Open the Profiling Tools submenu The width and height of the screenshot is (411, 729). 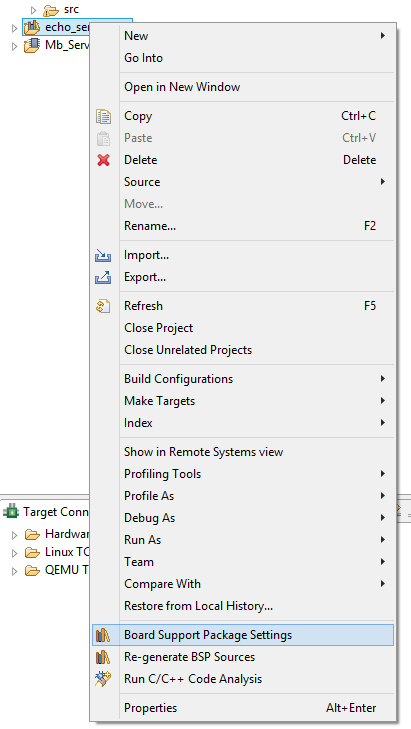(x=243, y=474)
